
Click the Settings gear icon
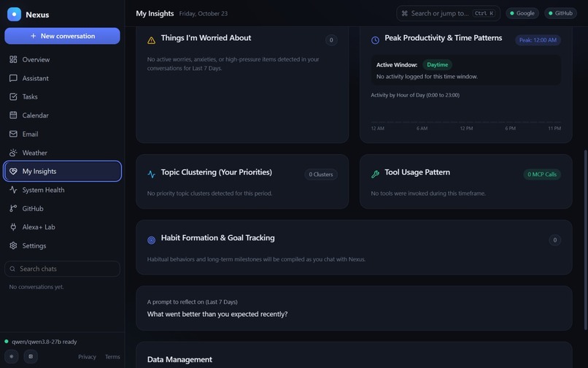13,245
